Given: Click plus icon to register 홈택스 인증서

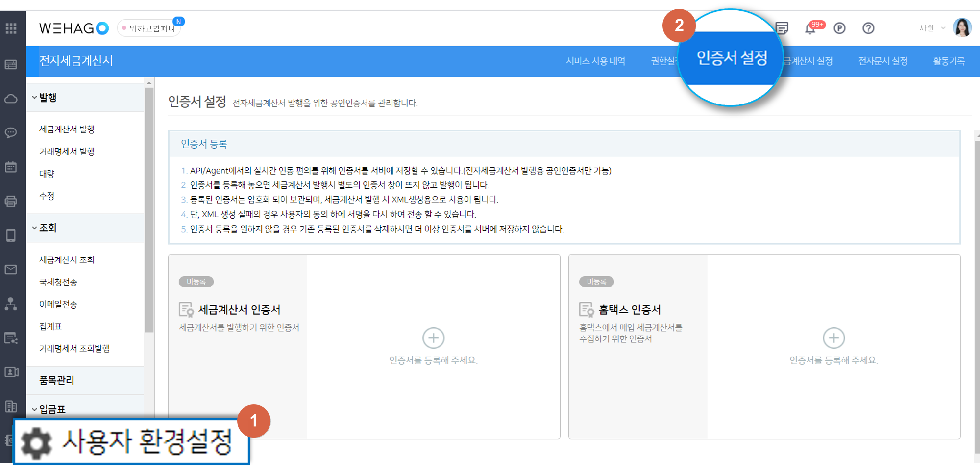Looking at the screenshot, I should pyautogui.click(x=833, y=338).
